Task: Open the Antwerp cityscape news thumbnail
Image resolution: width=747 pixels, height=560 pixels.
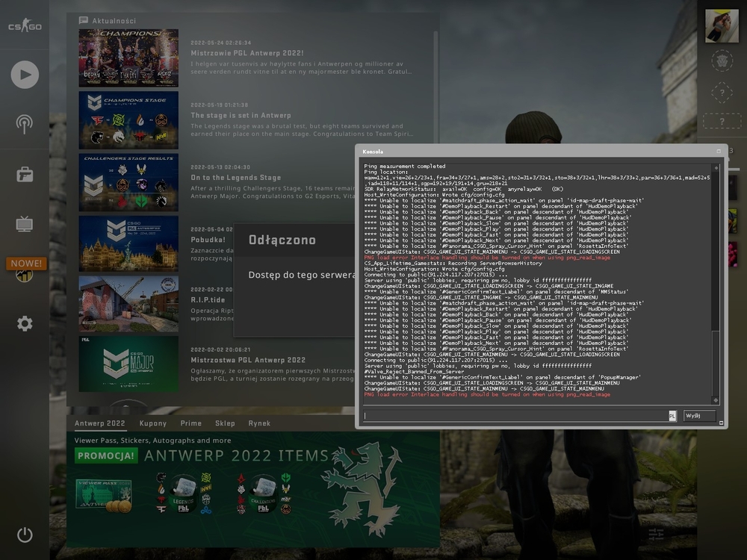Action: click(128, 244)
